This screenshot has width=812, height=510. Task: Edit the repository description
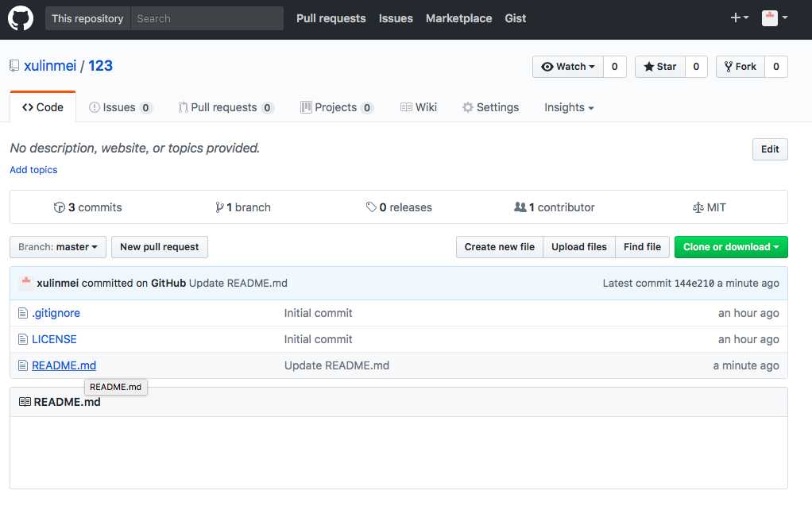point(770,149)
